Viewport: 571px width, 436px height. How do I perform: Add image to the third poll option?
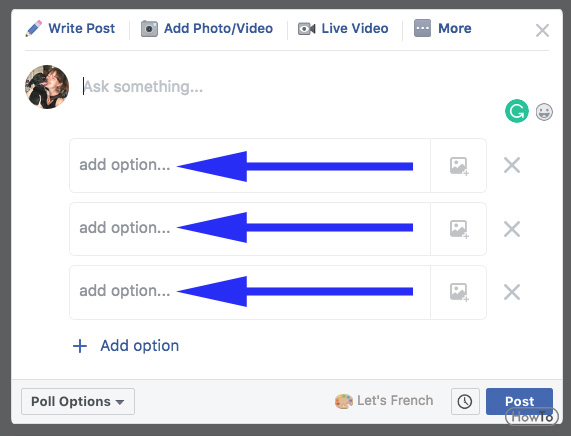click(x=459, y=292)
